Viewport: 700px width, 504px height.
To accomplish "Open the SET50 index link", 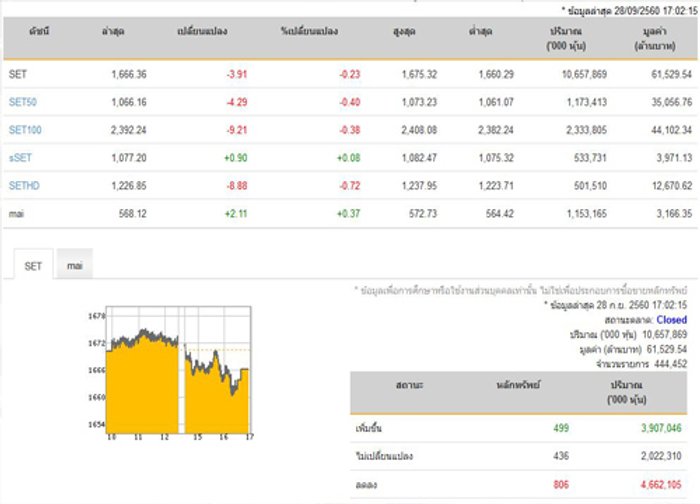I will pos(23,102).
